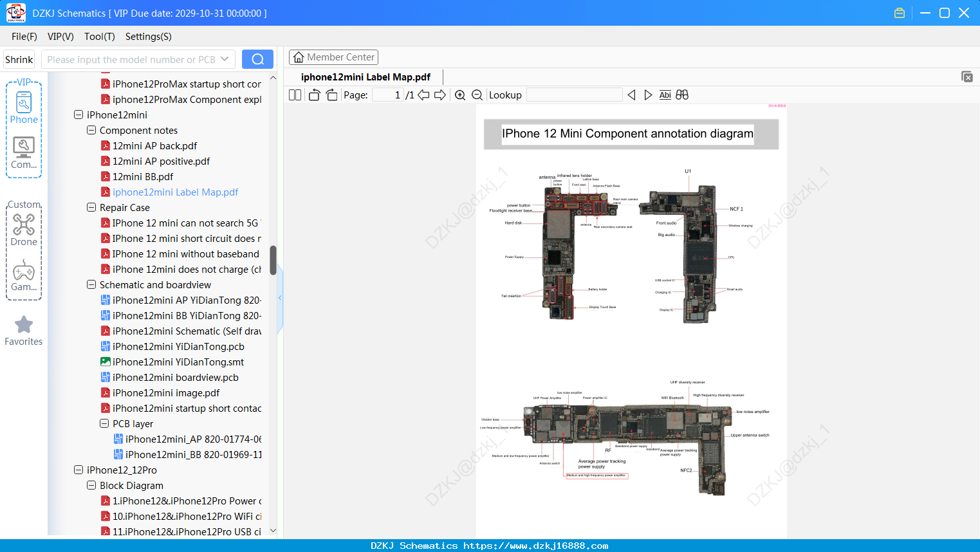Open iPhone12mini_AP 820-01774 PCB layer file
Viewport: 980px width, 552px height.
pos(188,439)
